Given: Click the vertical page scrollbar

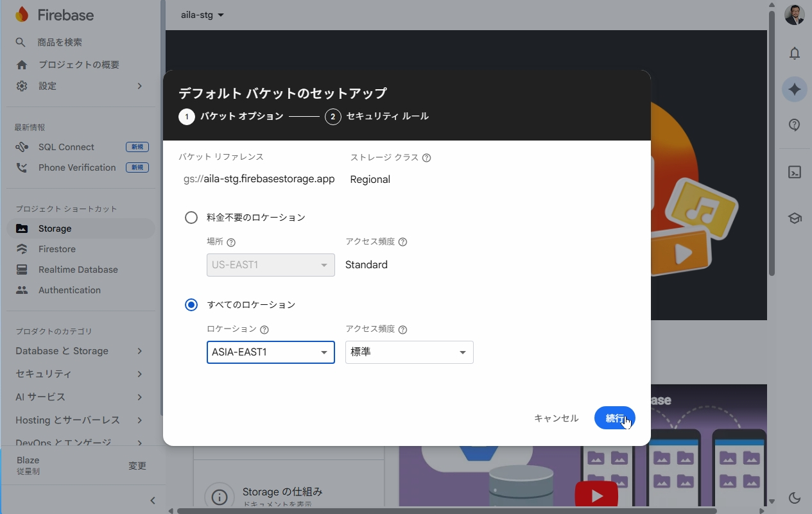Looking at the screenshot, I should coord(772,144).
